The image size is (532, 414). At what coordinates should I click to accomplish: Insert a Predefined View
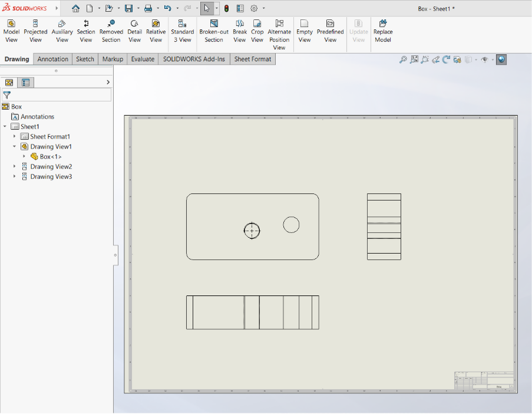pyautogui.click(x=330, y=31)
